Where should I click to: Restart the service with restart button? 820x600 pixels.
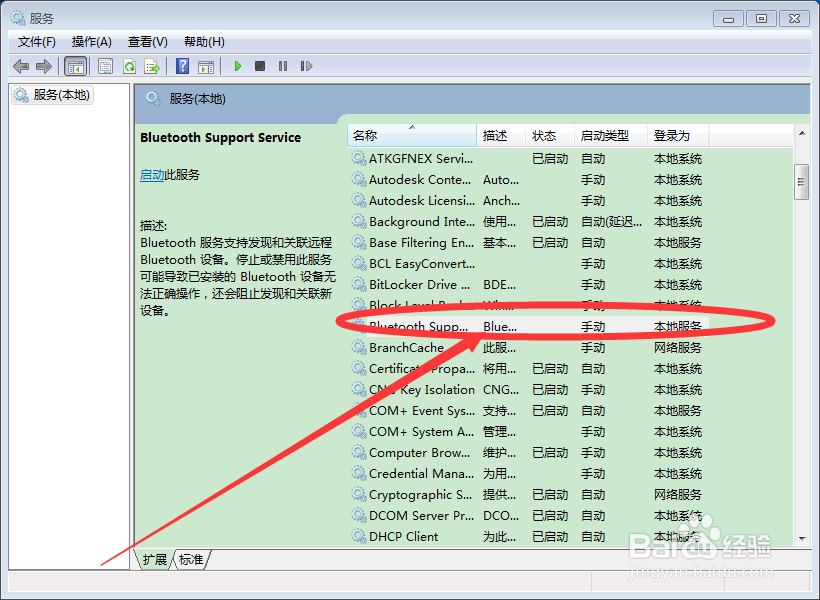pos(306,66)
